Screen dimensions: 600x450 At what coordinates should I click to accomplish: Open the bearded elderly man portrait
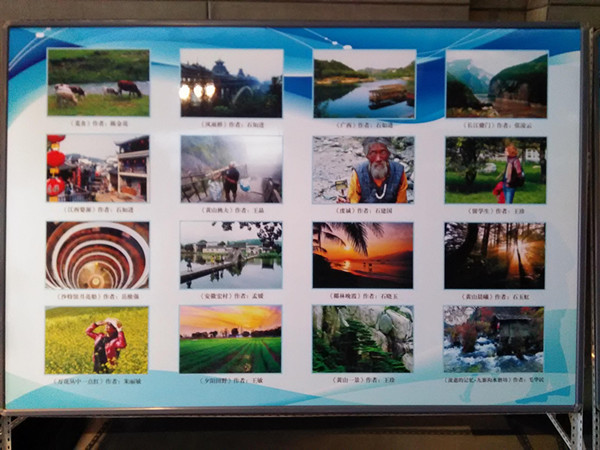pyautogui.click(x=363, y=170)
